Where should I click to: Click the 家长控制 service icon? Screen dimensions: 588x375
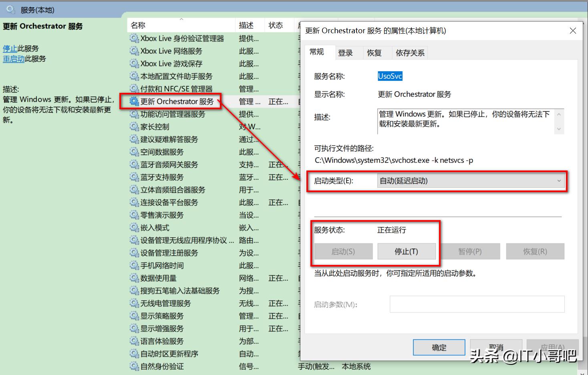(x=134, y=126)
